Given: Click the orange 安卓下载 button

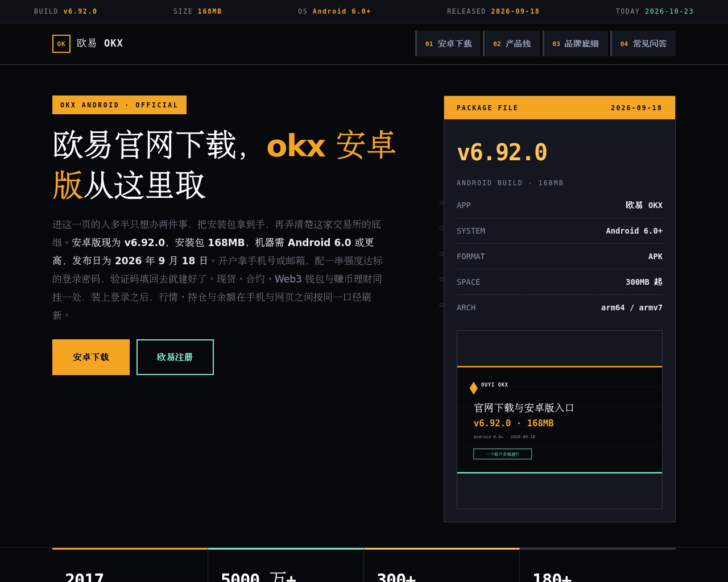Looking at the screenshot, I should 91,357.
